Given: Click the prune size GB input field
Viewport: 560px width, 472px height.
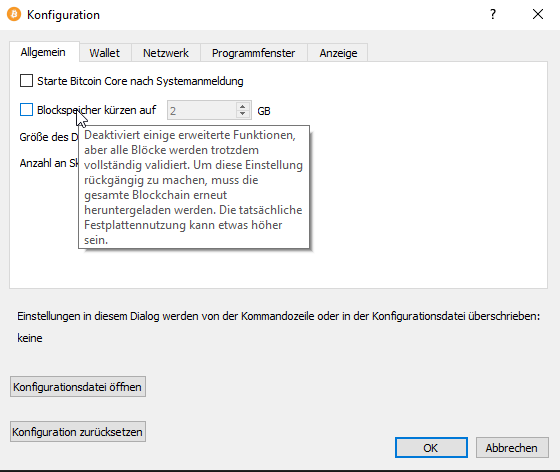Looking at the screenshot, I should coord(201,110).
